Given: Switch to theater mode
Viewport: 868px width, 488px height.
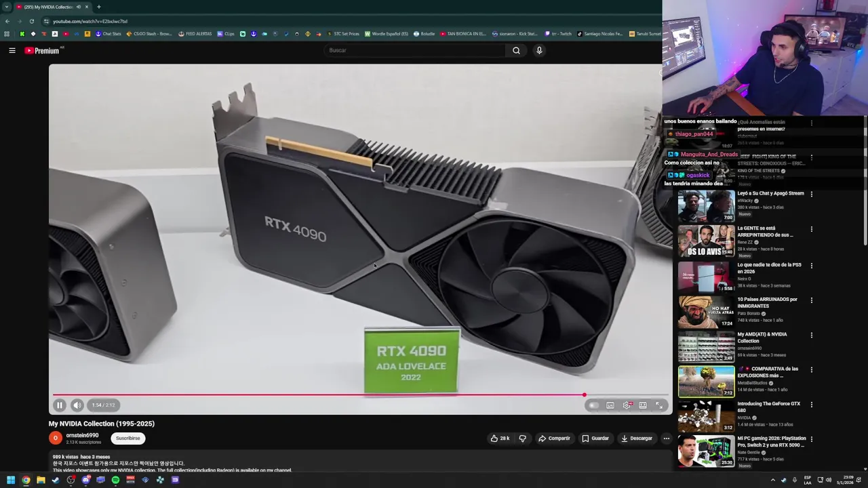Looking at the screenshot, I should click(x=643, y=405).
